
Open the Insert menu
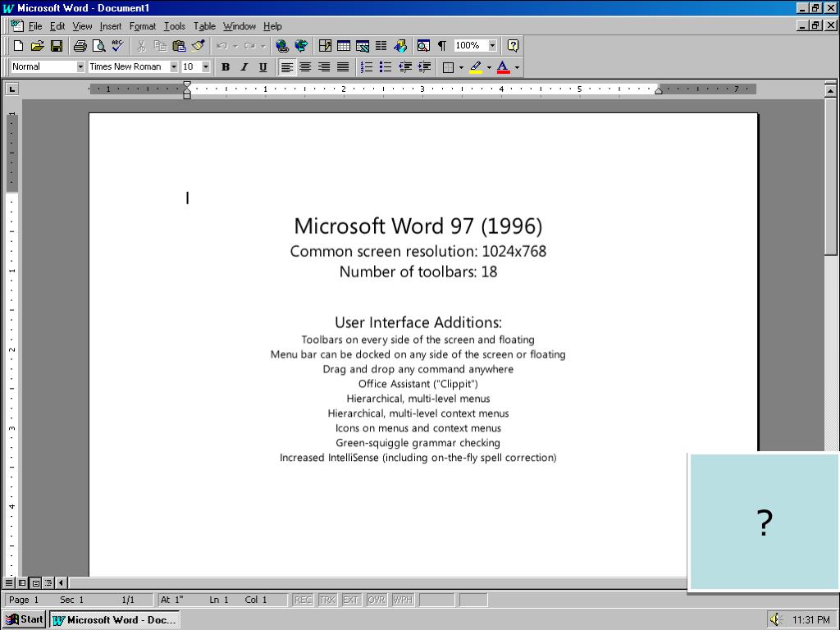(111, 26)
